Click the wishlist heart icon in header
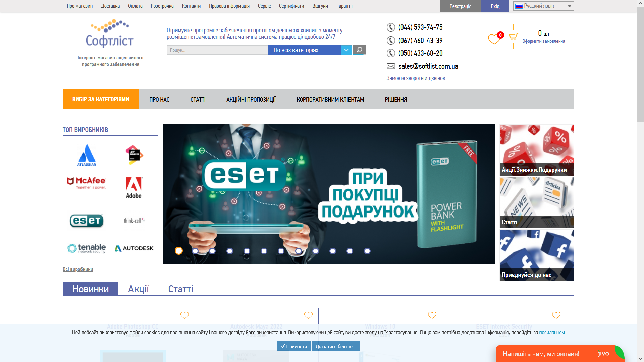Screen dimensions: 644x362 coord(494,38)
